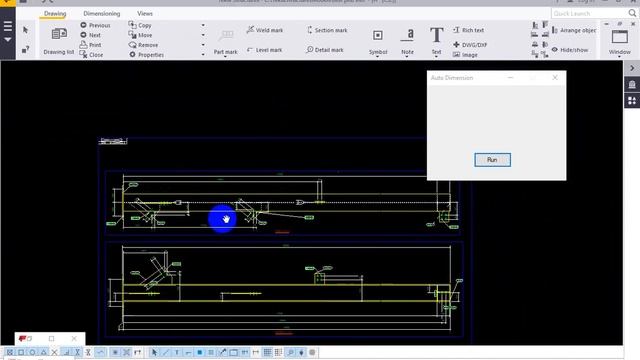Toggle the circle snap switch

pyautogui.click(x=32, y=352)
